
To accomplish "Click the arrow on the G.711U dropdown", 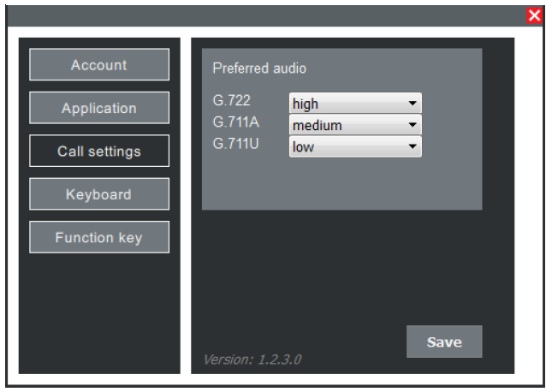I will click(x=413, y=146).
